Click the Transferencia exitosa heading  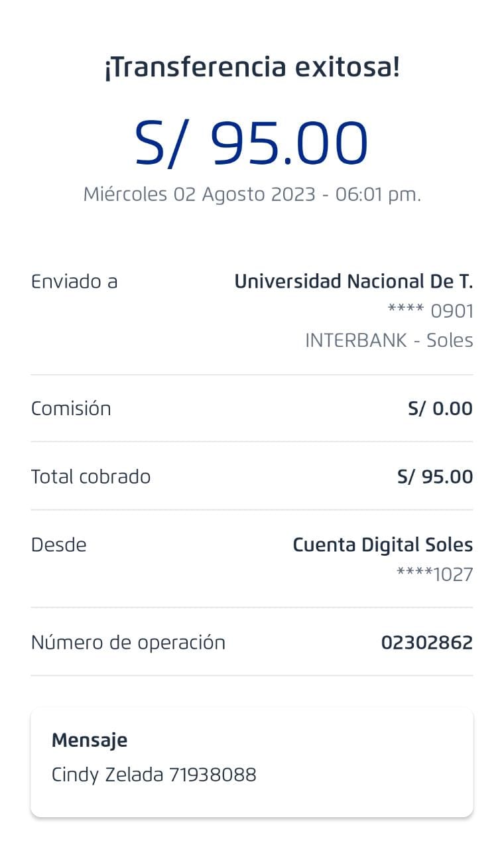click(x=252, y=68)
